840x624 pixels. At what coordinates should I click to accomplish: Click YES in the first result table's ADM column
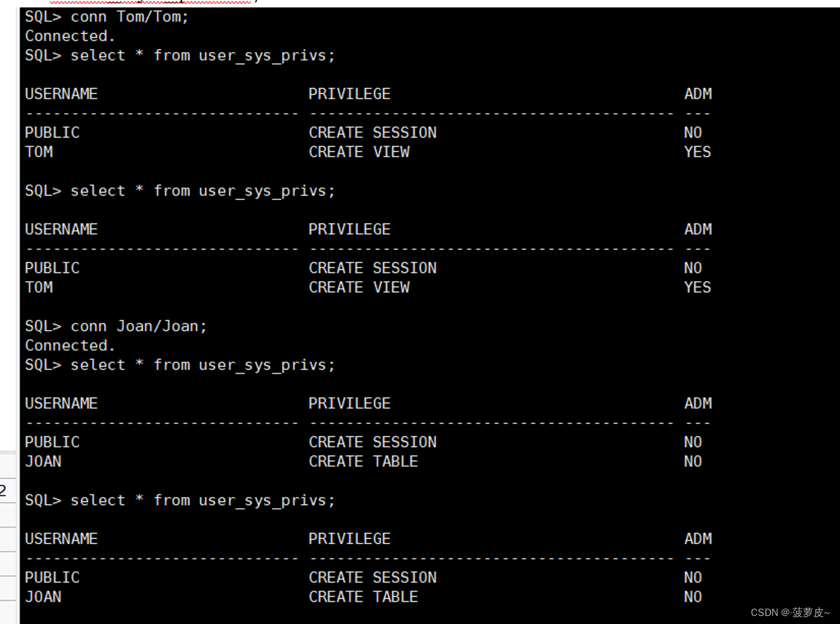697,152
